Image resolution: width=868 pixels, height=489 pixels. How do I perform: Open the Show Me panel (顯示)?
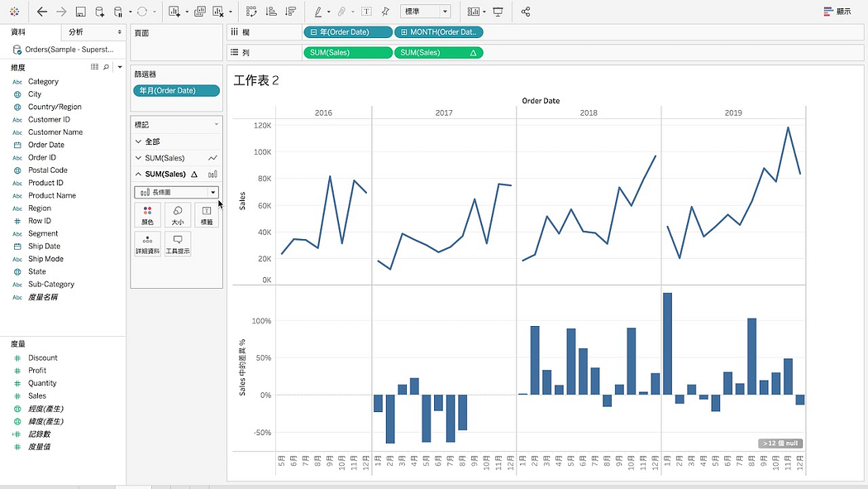(x=837, y=12)
